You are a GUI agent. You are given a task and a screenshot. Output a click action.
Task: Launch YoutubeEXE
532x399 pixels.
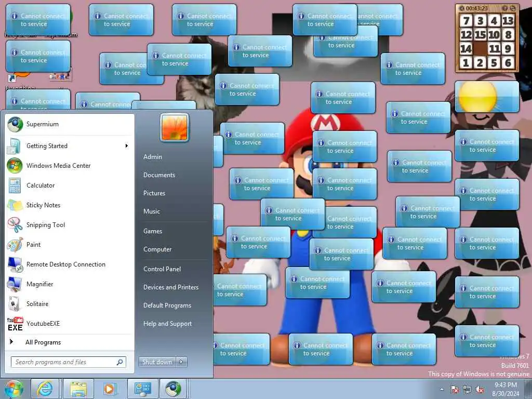tap(70, 323)
